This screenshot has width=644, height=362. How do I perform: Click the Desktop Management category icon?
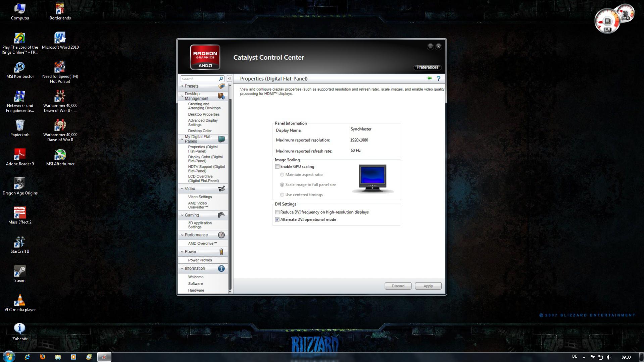[221, 96]
